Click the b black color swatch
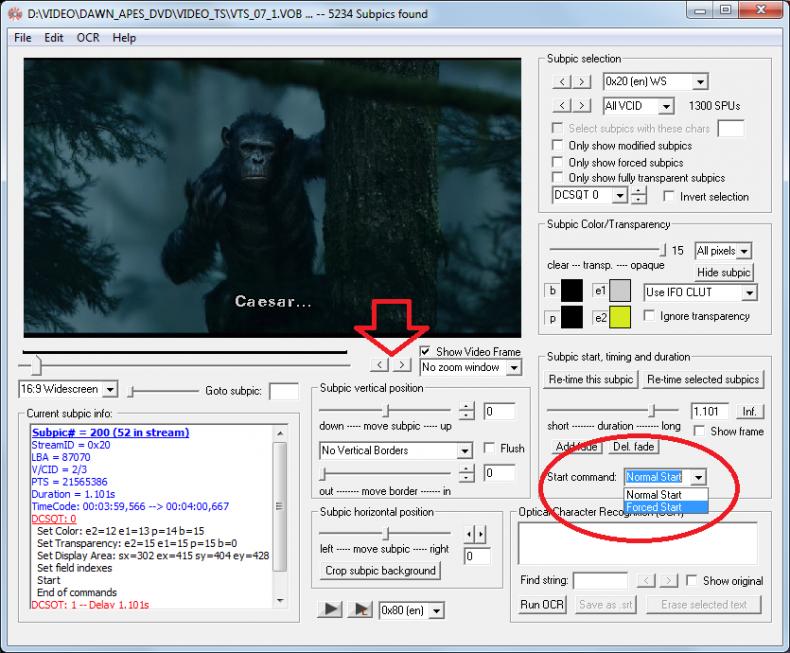 [572, 291]
